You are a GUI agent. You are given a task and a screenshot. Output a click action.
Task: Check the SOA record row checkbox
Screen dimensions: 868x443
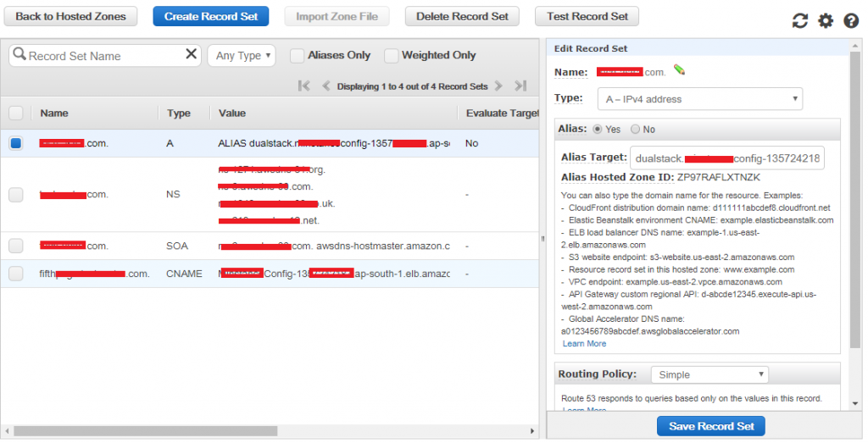coord(16,246)
